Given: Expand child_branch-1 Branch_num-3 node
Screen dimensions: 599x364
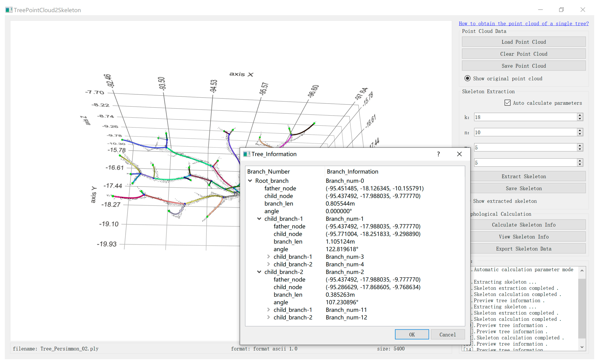Looking at the screenshot, I should pyautogui.click(x=268, y=257).
